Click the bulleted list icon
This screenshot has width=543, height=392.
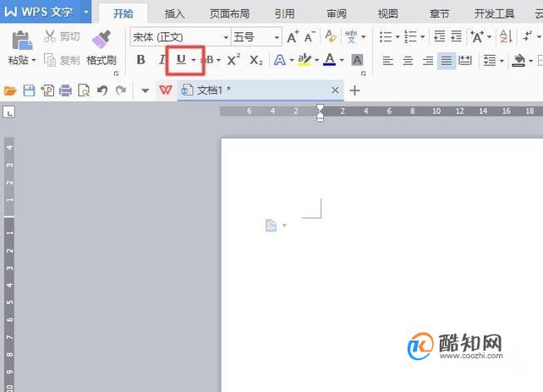tap(386, 36)
